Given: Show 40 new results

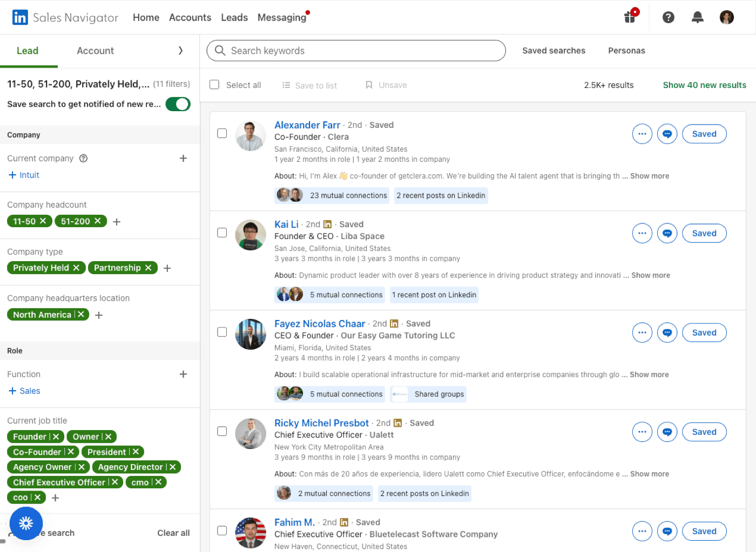Looking at the screenshot, I should (704, 85).
